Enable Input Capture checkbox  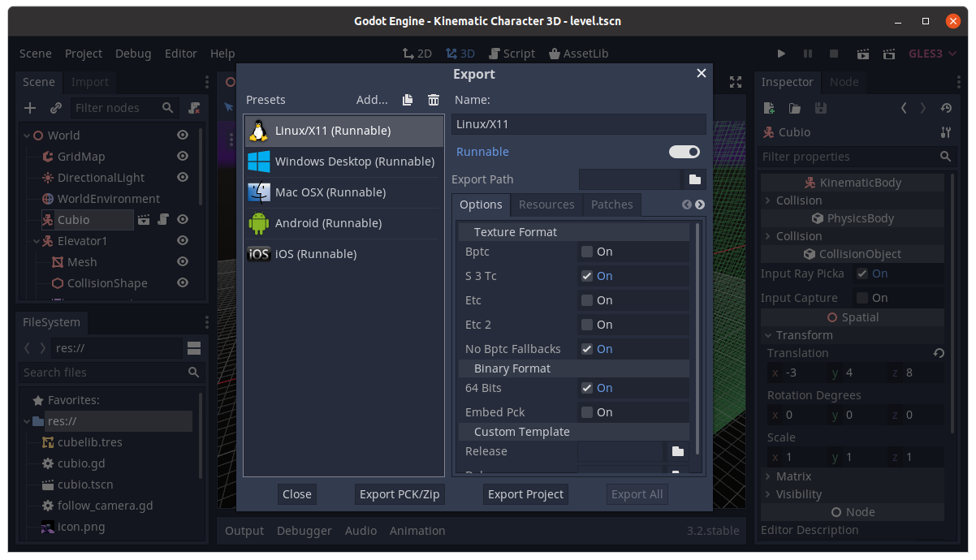click(862, 298)
